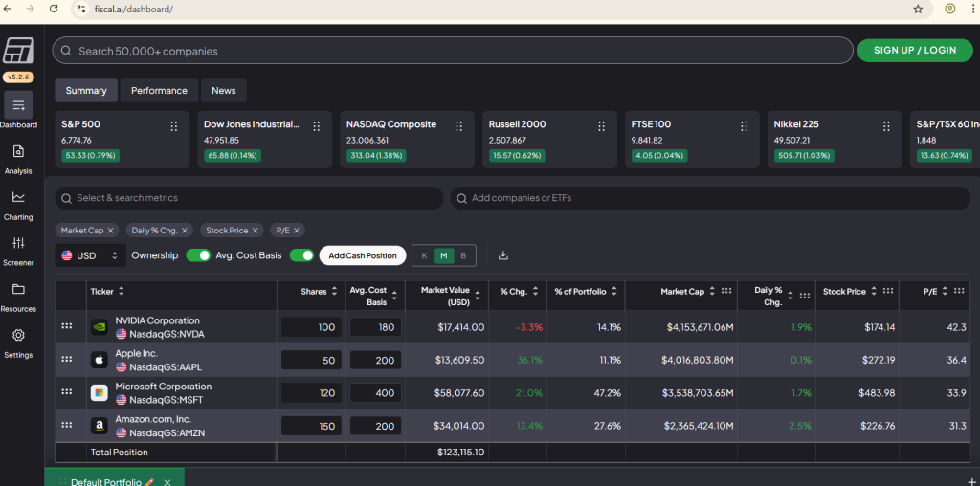Bookmark this page with the star icon
Image resolution: width=980 pixels, height=486 pixels.
coord(918,9)
